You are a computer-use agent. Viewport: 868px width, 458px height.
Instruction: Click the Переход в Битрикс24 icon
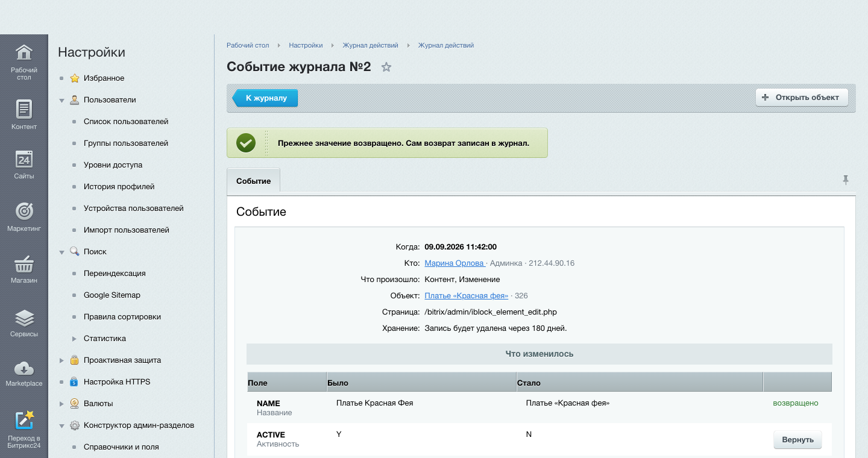pos(24,420)
